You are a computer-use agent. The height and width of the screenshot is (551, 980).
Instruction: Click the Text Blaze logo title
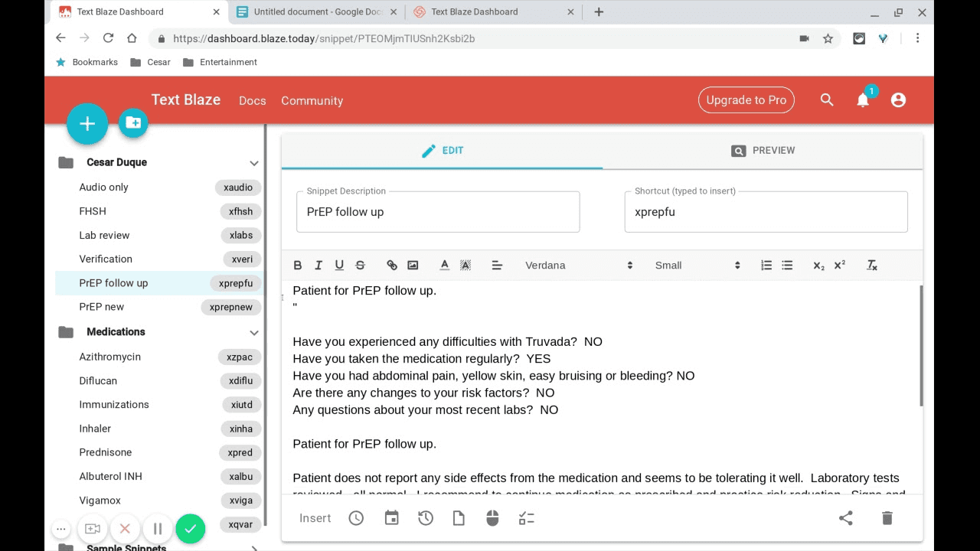[x=186, y=99]
